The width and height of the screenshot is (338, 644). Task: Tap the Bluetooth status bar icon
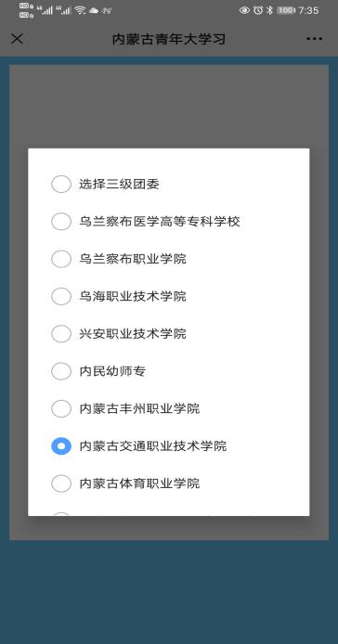pyautogui.click(x=269, y=10)
